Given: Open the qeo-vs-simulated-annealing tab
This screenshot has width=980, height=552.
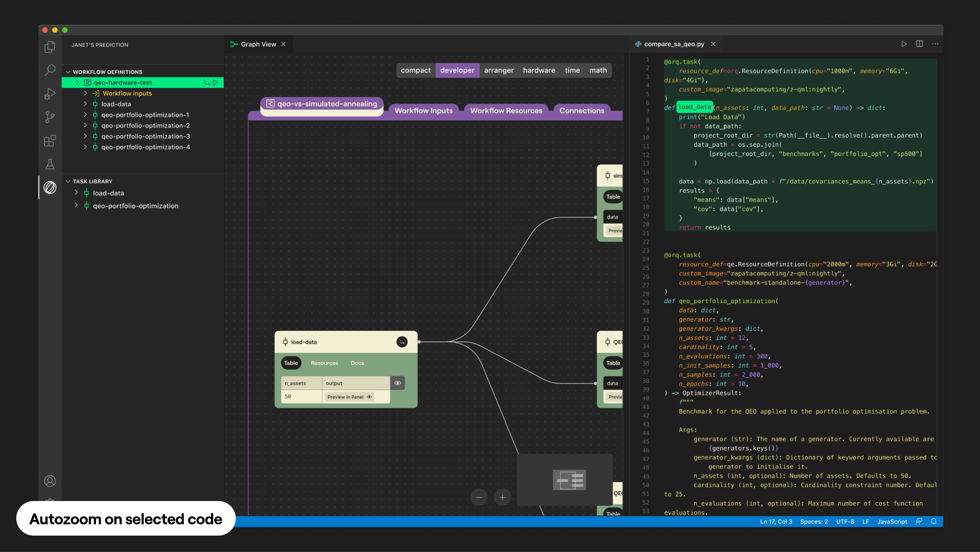Looking at the screenshot, I should pos(322,104).
